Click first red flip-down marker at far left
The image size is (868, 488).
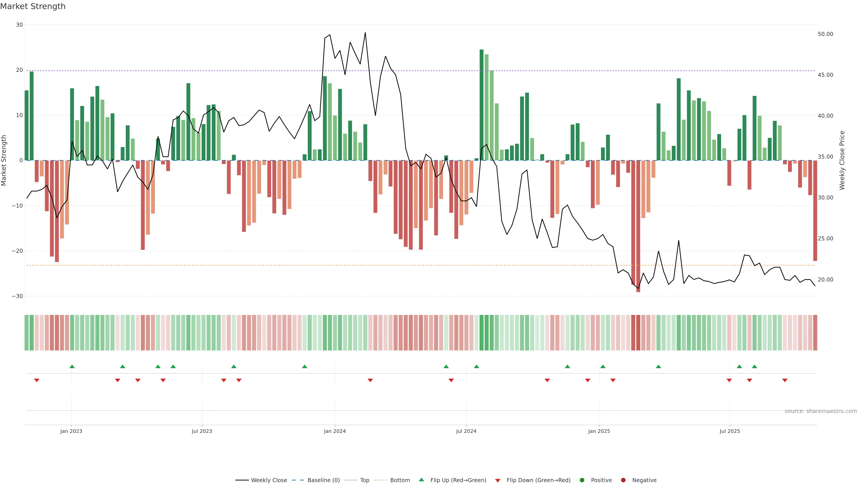point(37,380)
